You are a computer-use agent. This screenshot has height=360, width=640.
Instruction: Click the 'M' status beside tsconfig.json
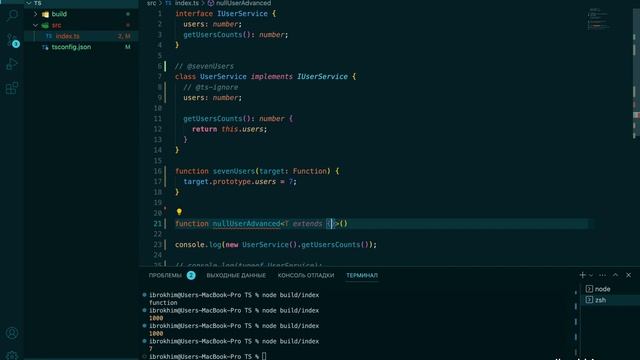128,47
